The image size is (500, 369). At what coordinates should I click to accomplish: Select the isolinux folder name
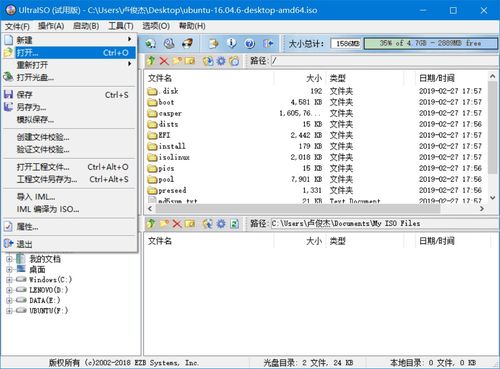(174, 157)
